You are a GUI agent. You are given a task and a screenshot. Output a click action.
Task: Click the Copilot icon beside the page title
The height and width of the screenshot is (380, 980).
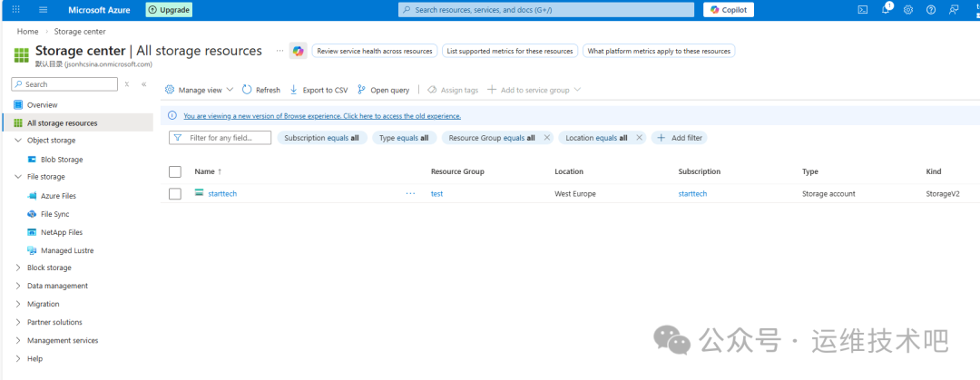tap(299, 52)
